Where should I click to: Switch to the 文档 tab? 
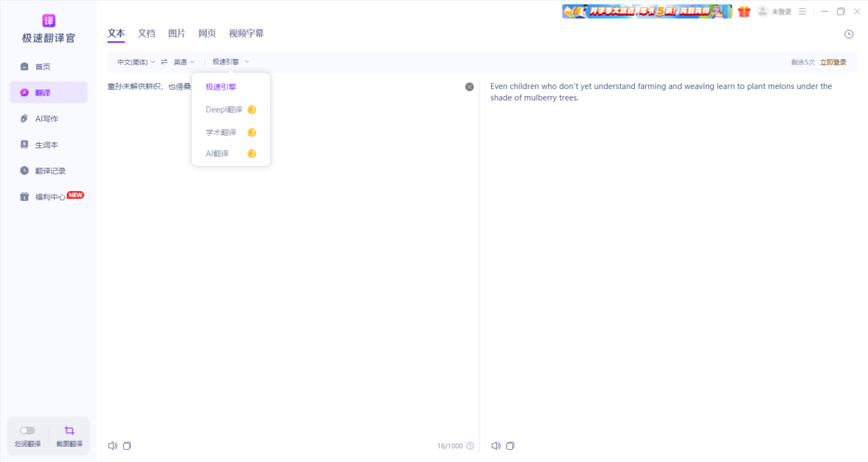(x=146, y=33)
